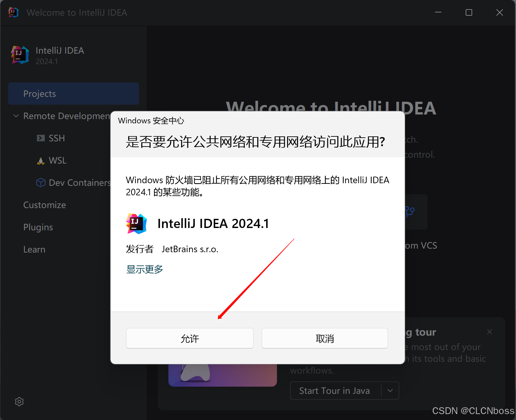Open the Start Tour dropdown arrow
516x420 pixels.
pos(390,391)
